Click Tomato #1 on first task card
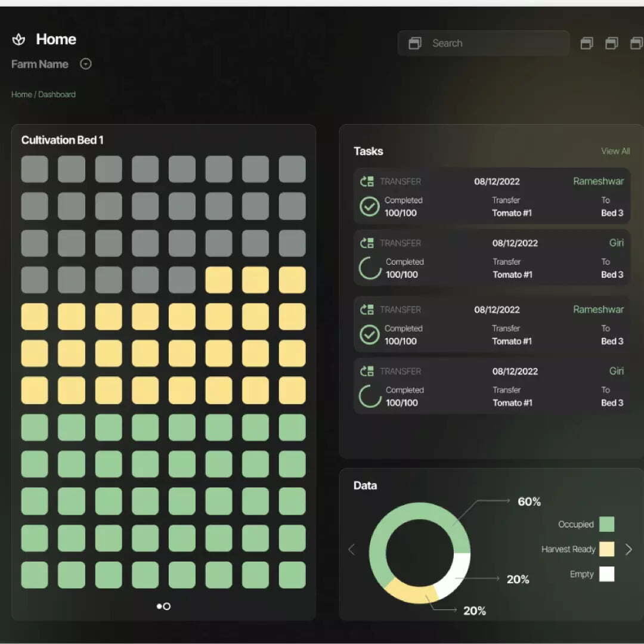 512,213
